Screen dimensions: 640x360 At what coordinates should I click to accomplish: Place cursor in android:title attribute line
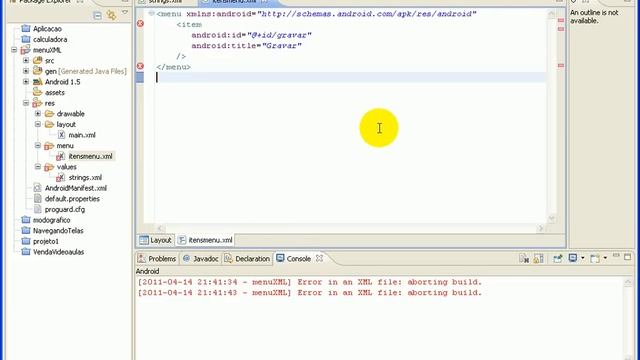pyautogui.click(x=247, y=46)
